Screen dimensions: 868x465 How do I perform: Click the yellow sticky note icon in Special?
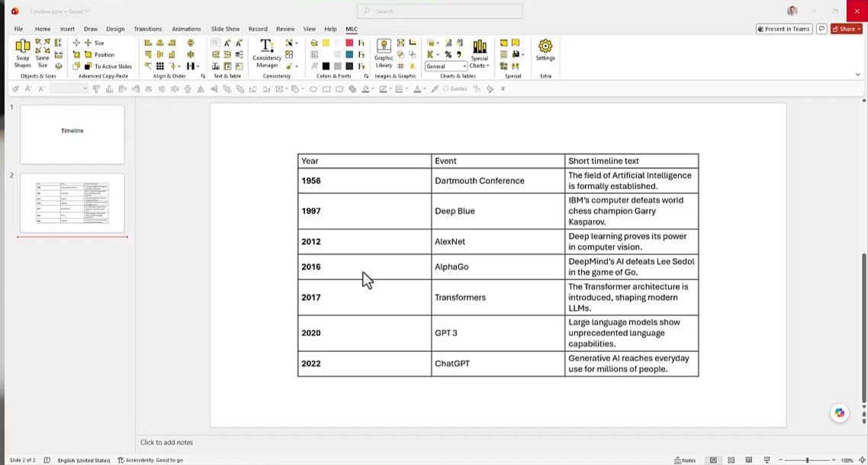point(503,43)
